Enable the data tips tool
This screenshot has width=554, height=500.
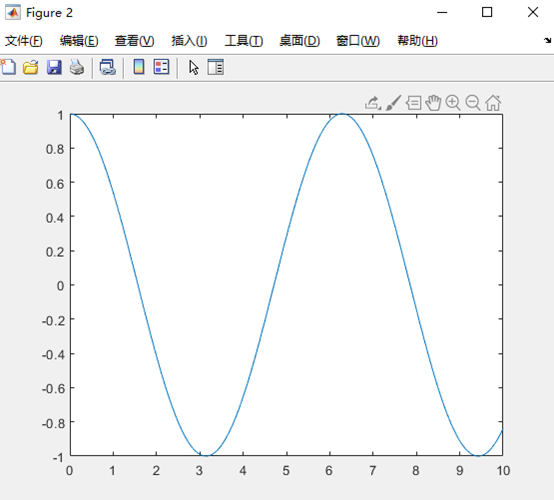413,103
